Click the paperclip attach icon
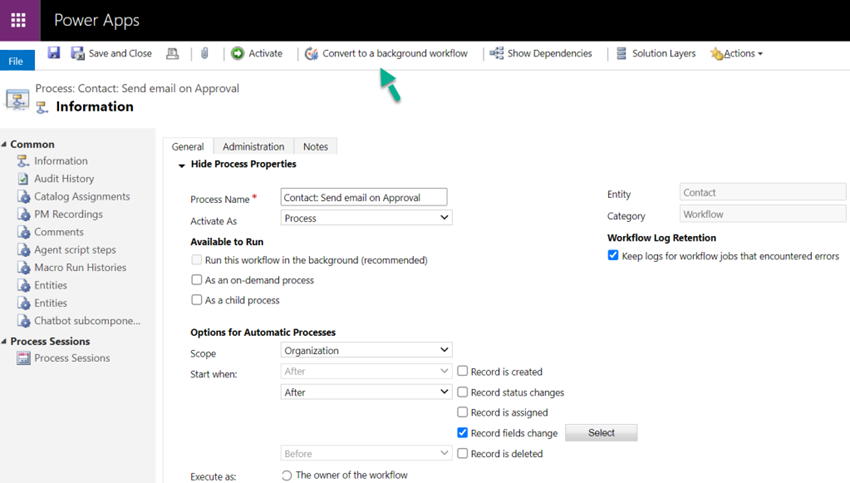The image size is (850, 483). click(x=204, y=53)
